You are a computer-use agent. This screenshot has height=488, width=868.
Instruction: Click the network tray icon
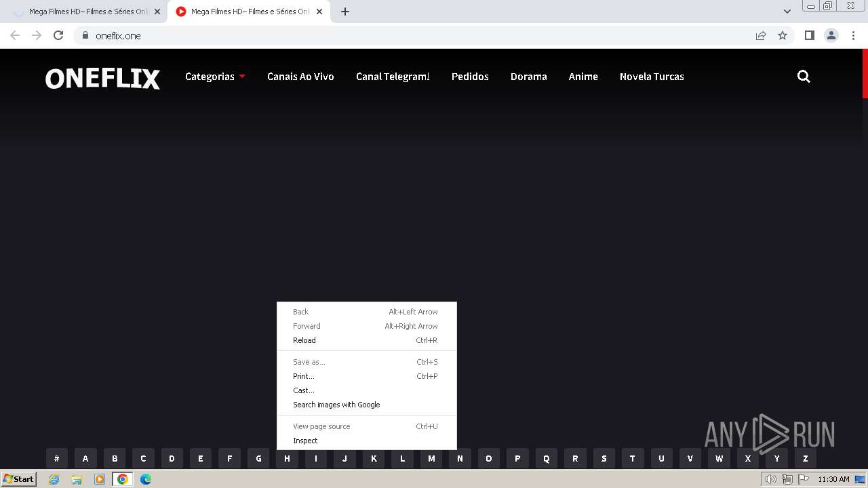(x=787, y=479)
